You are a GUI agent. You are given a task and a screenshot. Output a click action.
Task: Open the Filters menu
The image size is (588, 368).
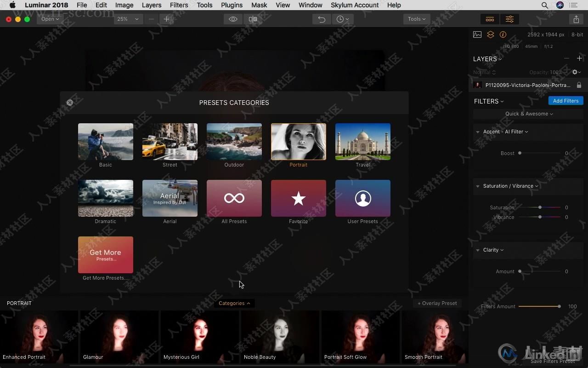point(179,5)
